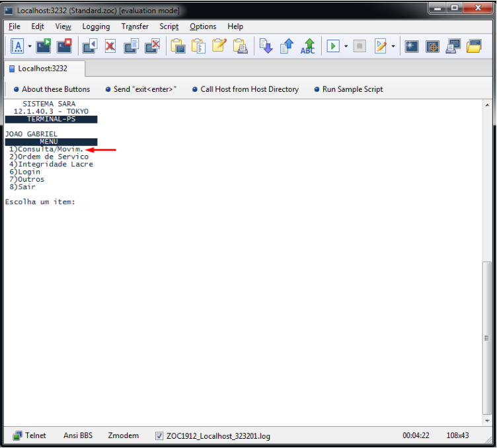Click the About these Buttons button

pos(52,89)
